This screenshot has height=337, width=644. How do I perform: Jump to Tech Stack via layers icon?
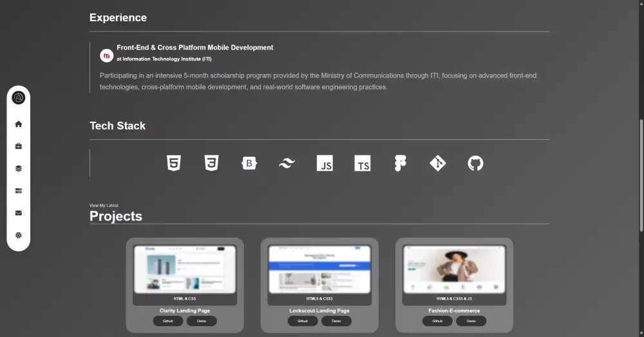click(19, 169)
